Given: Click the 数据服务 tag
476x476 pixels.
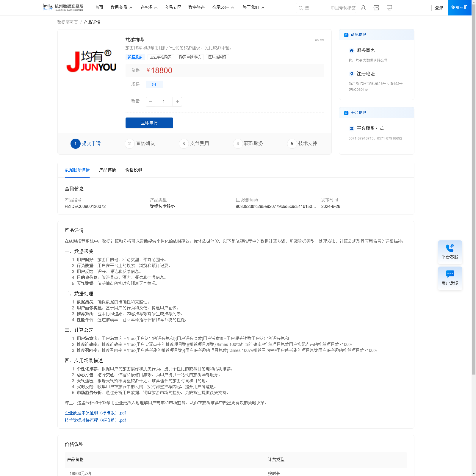Looking at the screenshot, I should (x=135, y=57).
